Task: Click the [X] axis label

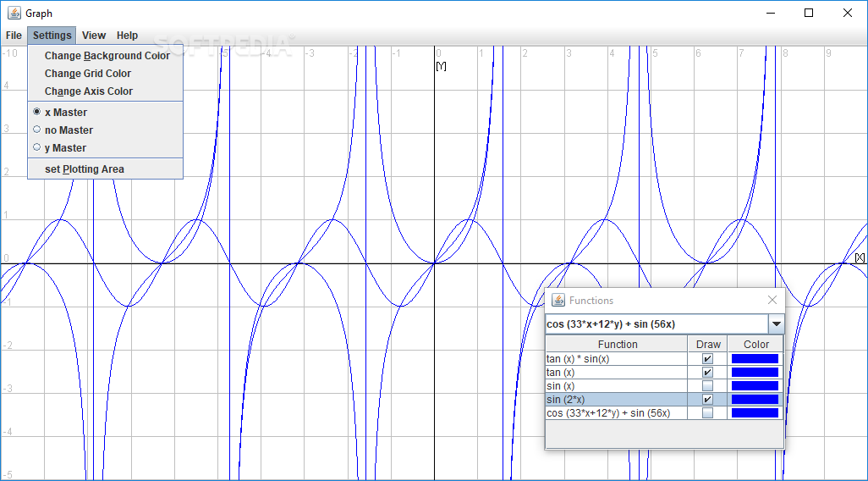Action: [860, 257]
